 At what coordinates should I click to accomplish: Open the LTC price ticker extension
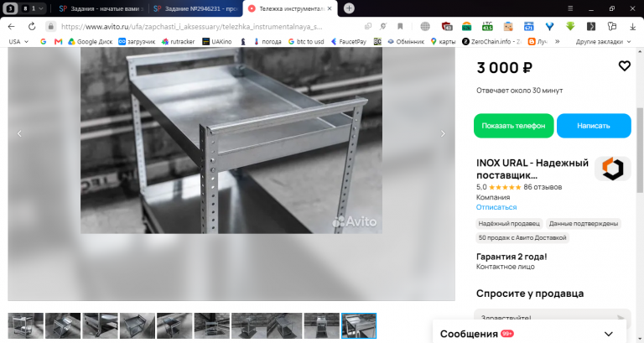coord(487,27)
